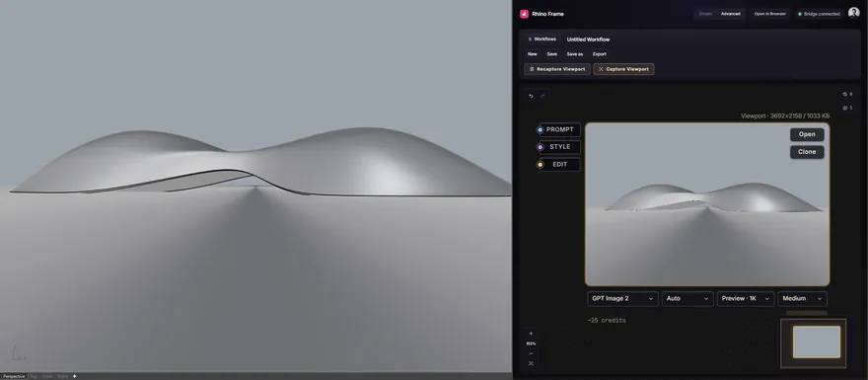Image resolution: width=868 pixels, height=380 pixels.
Task: Click the Rhino Frame pink logo icon
Action: [x=524, y=14]
